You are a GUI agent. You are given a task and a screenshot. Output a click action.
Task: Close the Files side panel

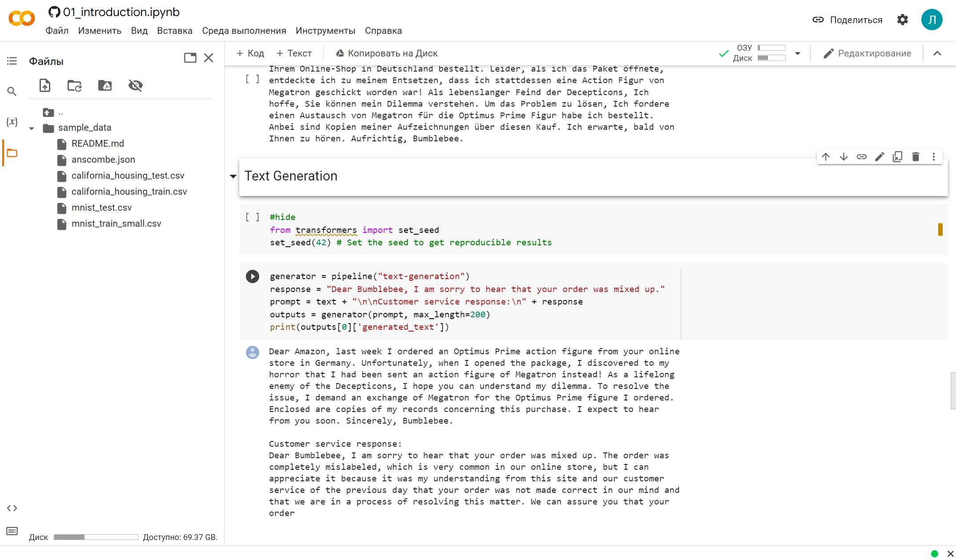[209, 58]
